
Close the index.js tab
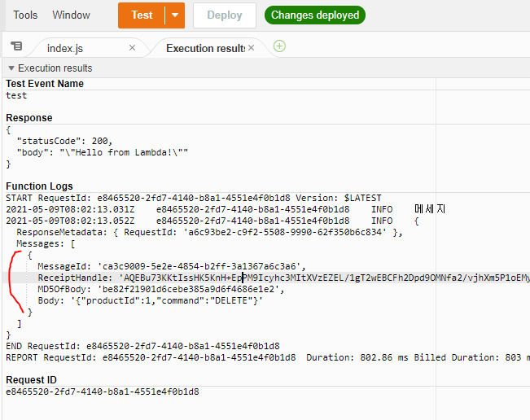click(132, 48)
